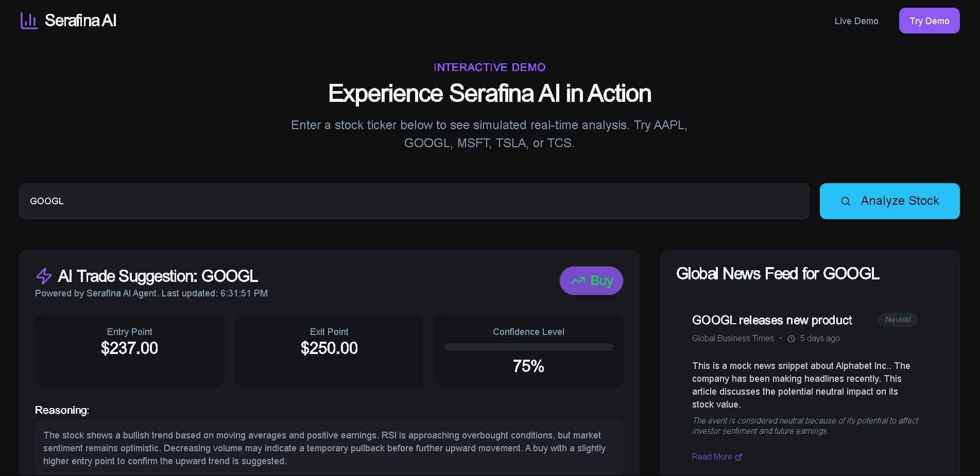Click the Analyze Stock button
Screen dimensions: 980x476
point(889,201)
